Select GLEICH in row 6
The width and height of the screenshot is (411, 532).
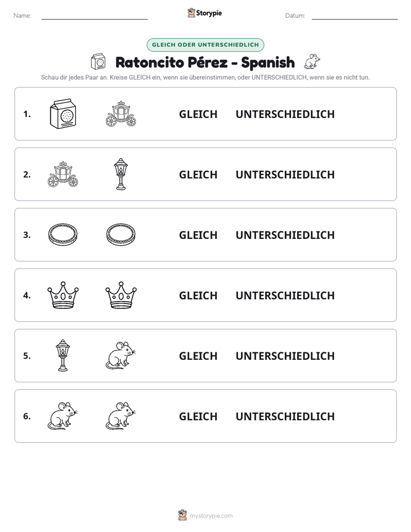click(198, 416)
